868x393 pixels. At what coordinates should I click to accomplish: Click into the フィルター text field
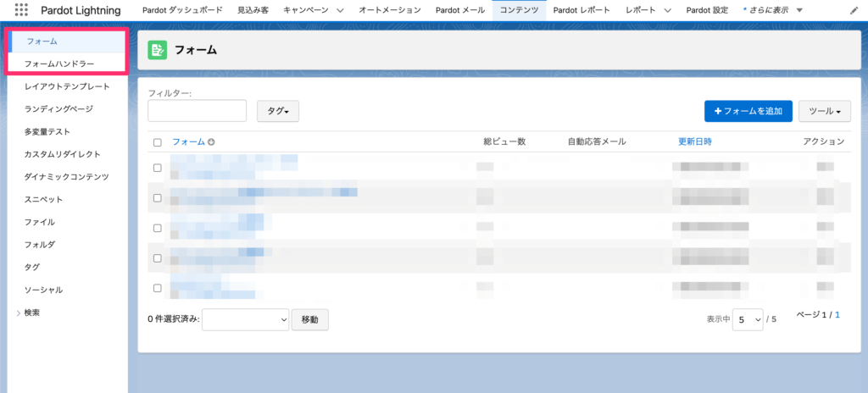197,111
